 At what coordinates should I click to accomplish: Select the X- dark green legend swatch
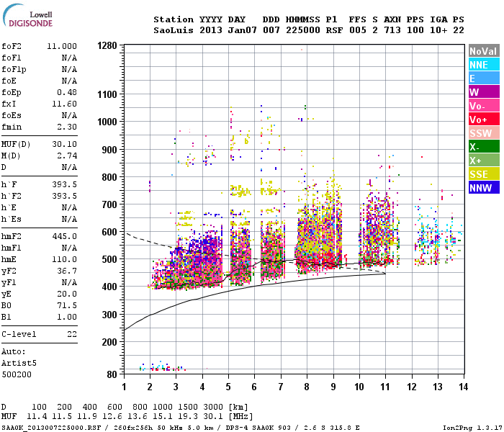tap(484, 147)
